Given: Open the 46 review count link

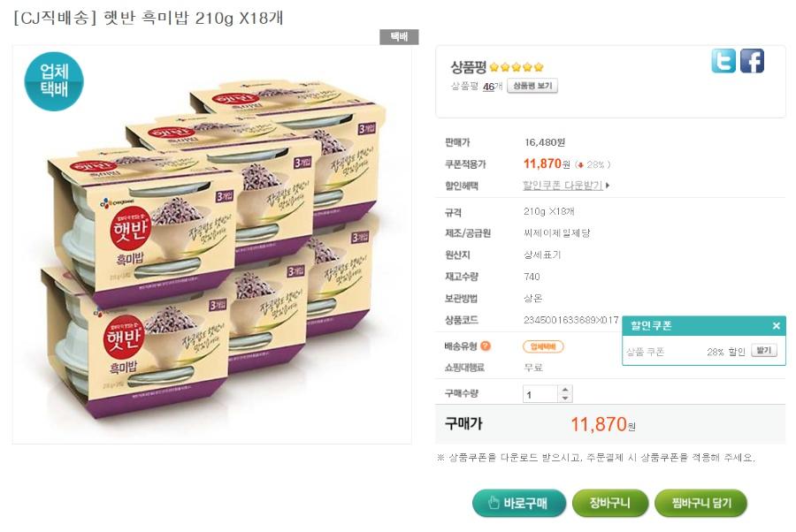Looking at the screenshot, I should [x=487, y=87].
